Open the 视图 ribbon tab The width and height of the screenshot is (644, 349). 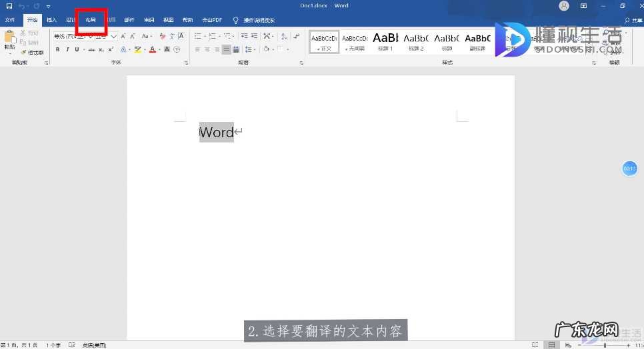169,20
